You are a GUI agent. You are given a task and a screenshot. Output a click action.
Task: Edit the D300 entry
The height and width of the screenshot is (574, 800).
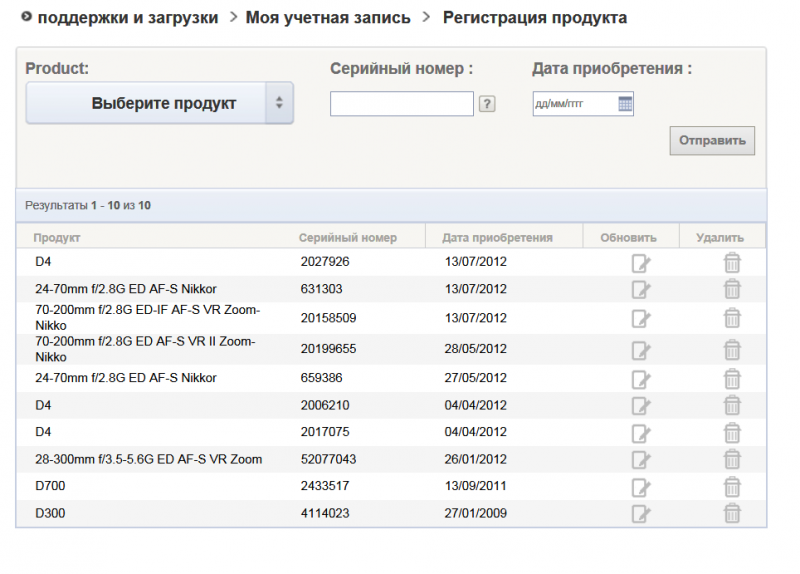click(641, 513)
